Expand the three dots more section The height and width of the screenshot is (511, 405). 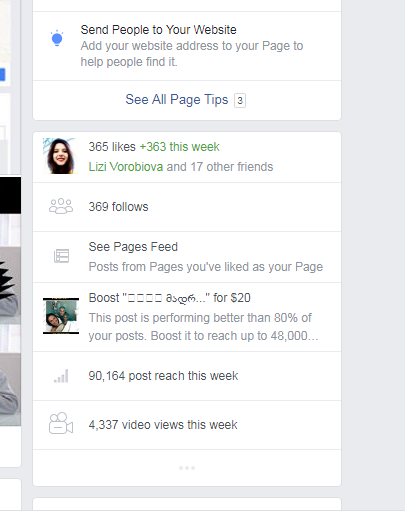pyautogui.click(x=187, y=468)
